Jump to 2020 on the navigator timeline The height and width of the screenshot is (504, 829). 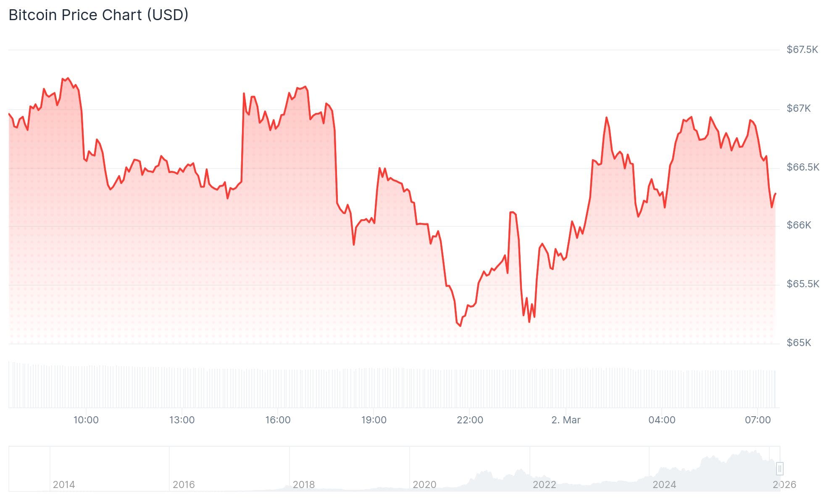point(424,485)
